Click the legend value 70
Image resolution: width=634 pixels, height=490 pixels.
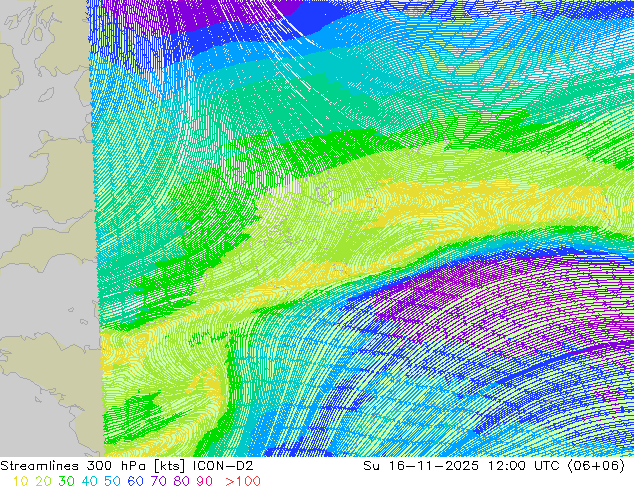(x=158, y=481)
